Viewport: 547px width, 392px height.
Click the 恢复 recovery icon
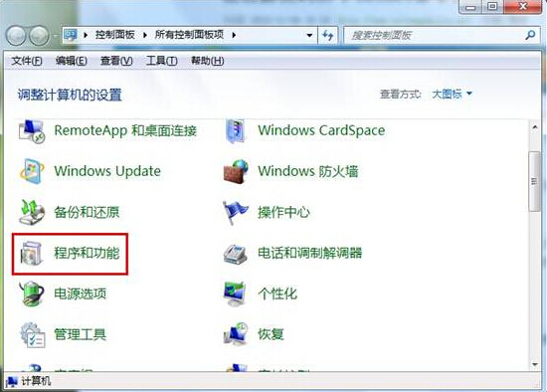pos(236,334)
